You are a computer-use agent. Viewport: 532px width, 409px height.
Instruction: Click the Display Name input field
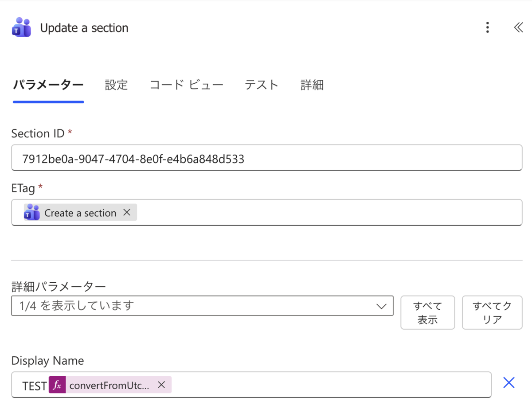click(251, 385)
